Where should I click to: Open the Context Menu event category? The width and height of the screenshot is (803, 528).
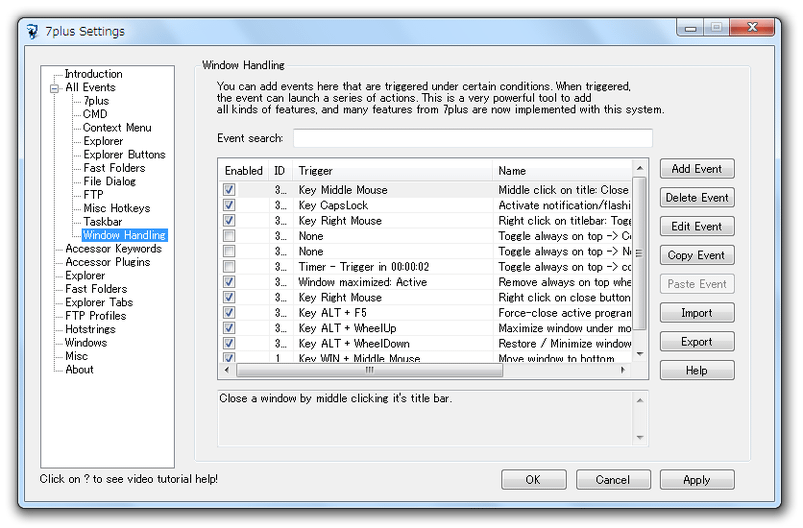tap(117, 128)
